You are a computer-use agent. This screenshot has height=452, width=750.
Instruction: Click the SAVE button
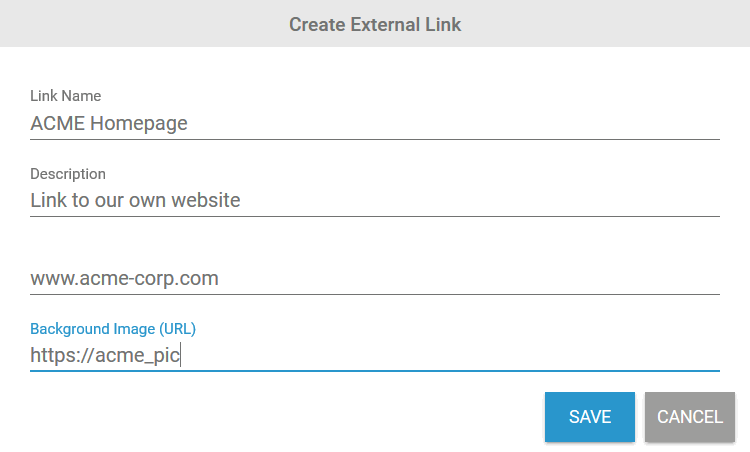(x=590, y=417)
